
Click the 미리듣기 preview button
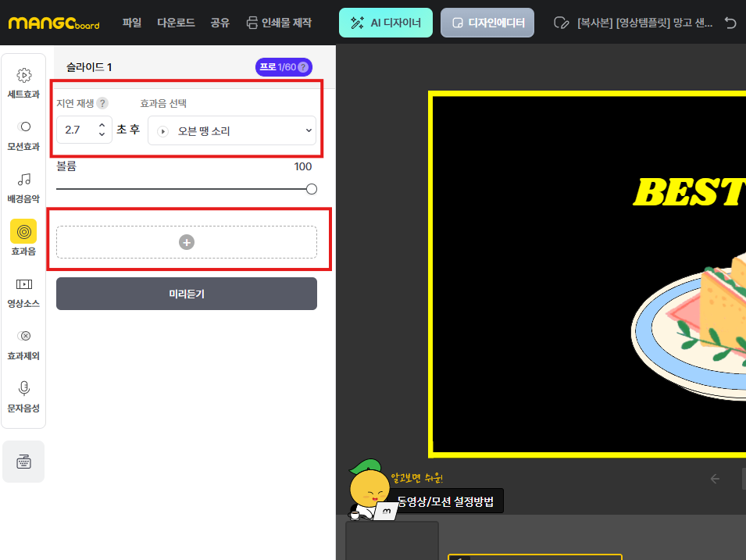coord(186,294)
